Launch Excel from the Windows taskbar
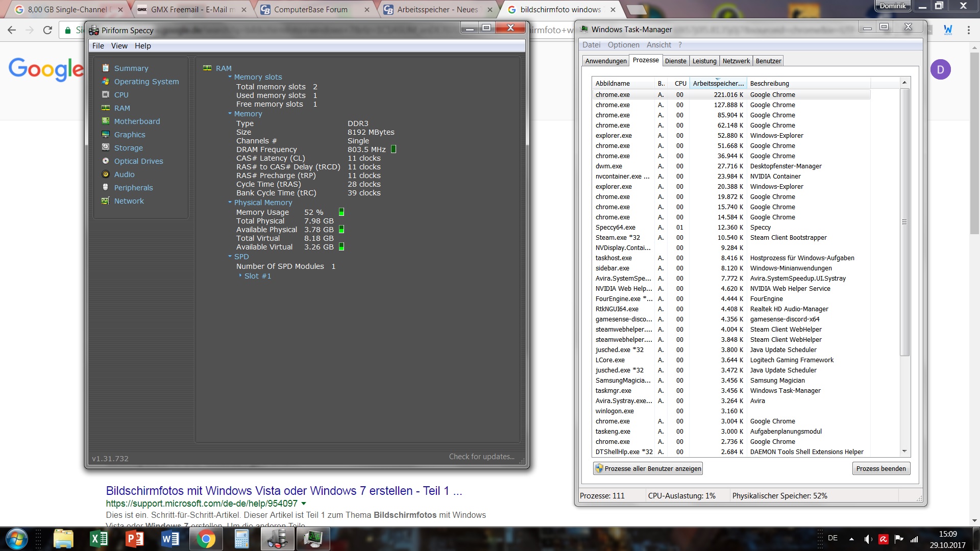Screen dimensions: 980x551 (99, 539)
